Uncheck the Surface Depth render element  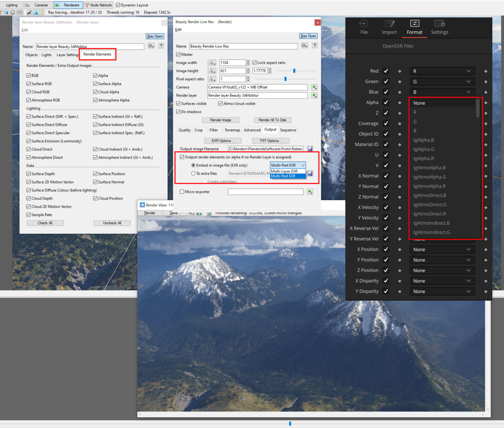29,174
